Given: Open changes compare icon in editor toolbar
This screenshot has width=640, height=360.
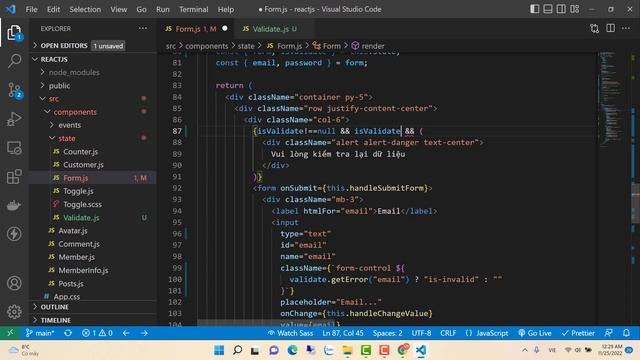Looking at the screenshot, I should pyautogui.click(x=595, y=29).
